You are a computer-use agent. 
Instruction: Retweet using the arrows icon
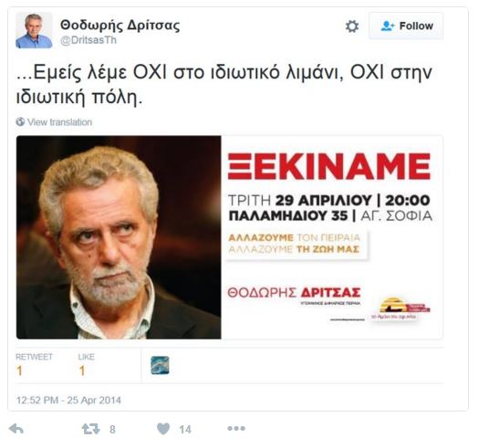pyautogui.click(x=90, y=429)
